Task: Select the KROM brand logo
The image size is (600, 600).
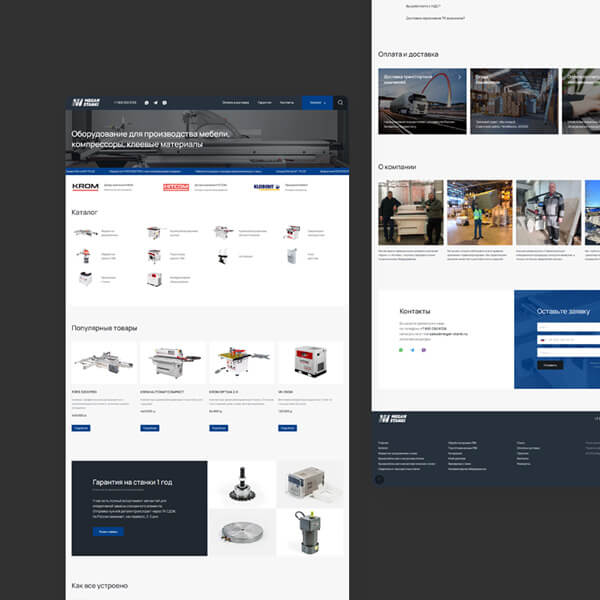Action: (85, 187)
